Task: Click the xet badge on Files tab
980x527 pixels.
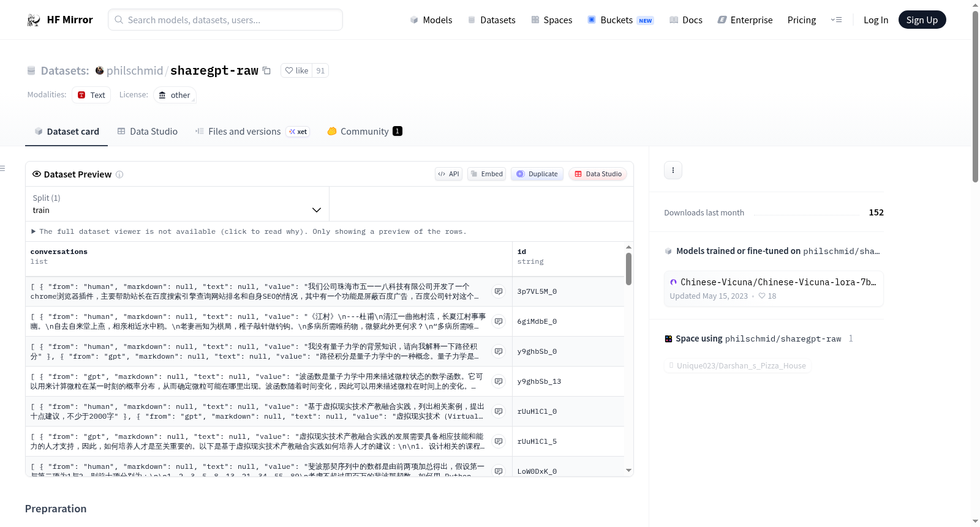Action: 298,132
